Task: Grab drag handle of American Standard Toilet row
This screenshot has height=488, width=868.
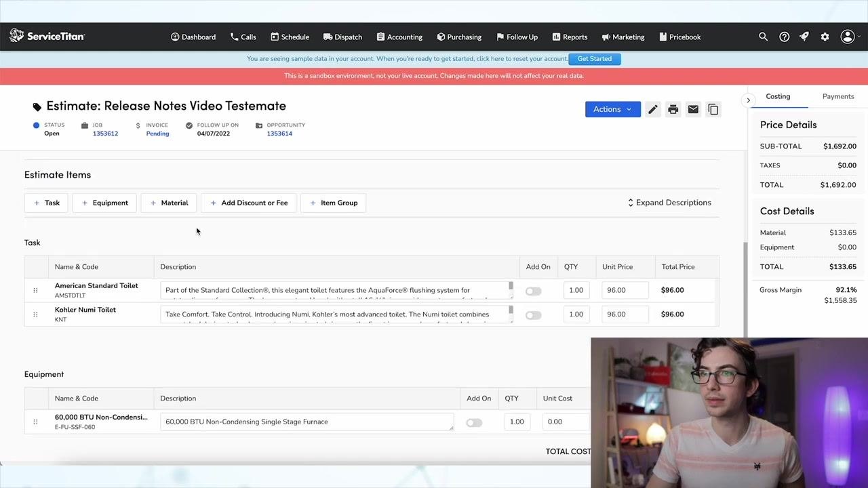Action: (35, 290)
